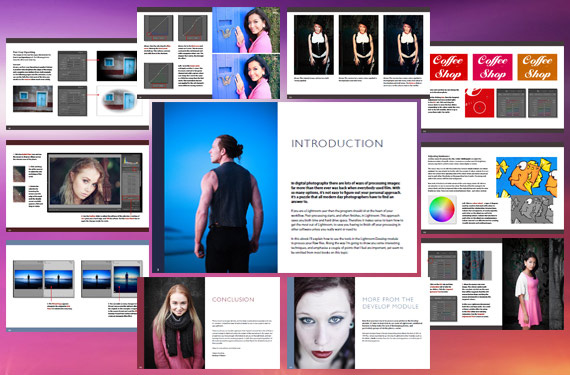Open the pale woman with red lips portrait

coord(324,323)
